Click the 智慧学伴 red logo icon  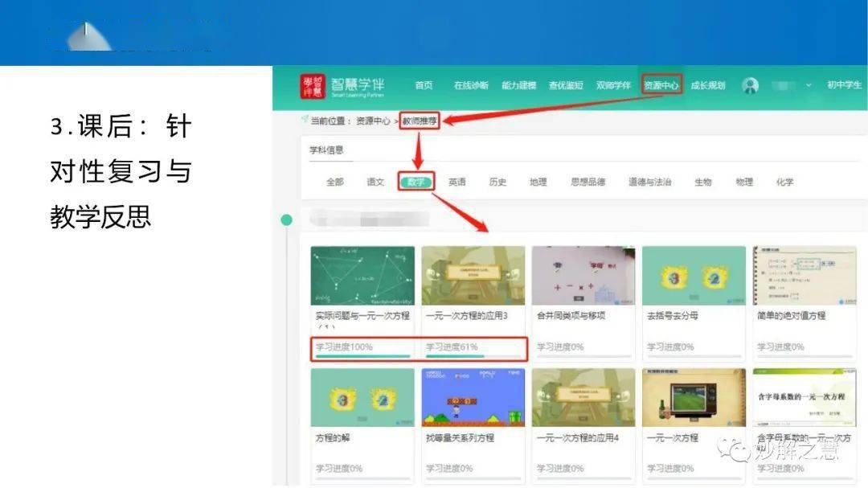313,86
